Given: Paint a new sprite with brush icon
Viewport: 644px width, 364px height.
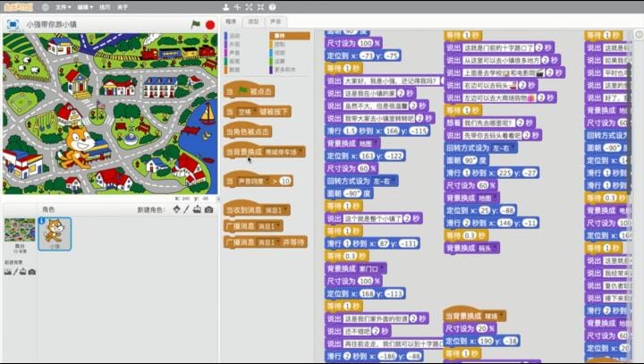Looking at the screenshot, I should click(187, 209).
